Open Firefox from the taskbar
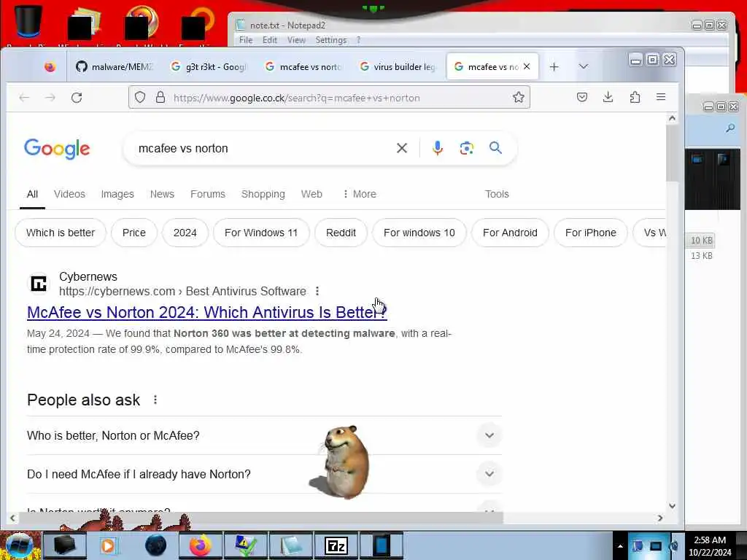Viewport: 747px width, 560px height. tap(201, 545)
